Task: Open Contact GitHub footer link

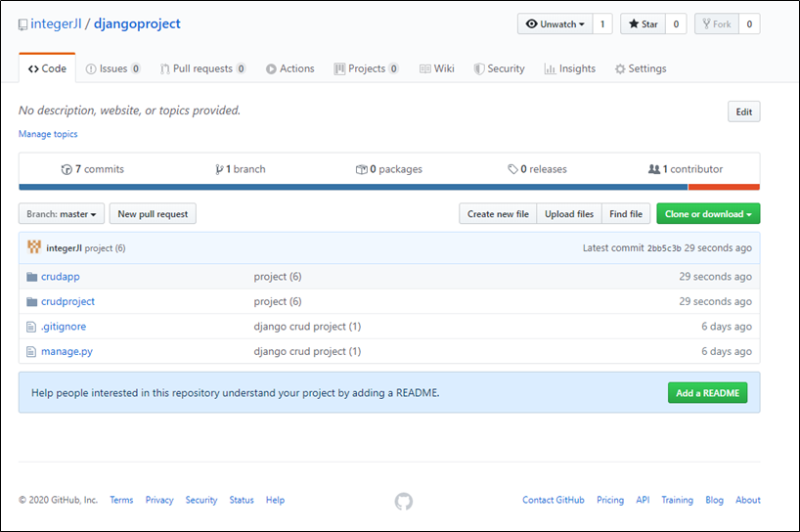Action: (554, 500)
